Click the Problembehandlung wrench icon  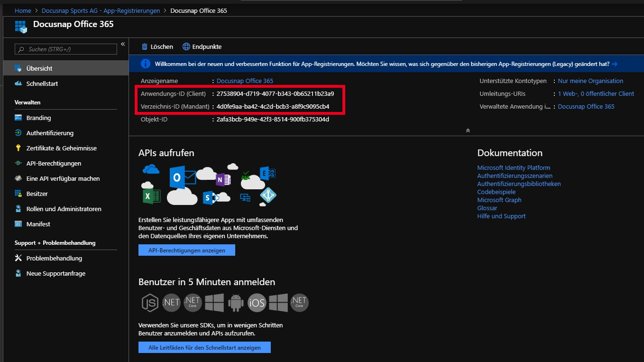(x=18, y=258)
